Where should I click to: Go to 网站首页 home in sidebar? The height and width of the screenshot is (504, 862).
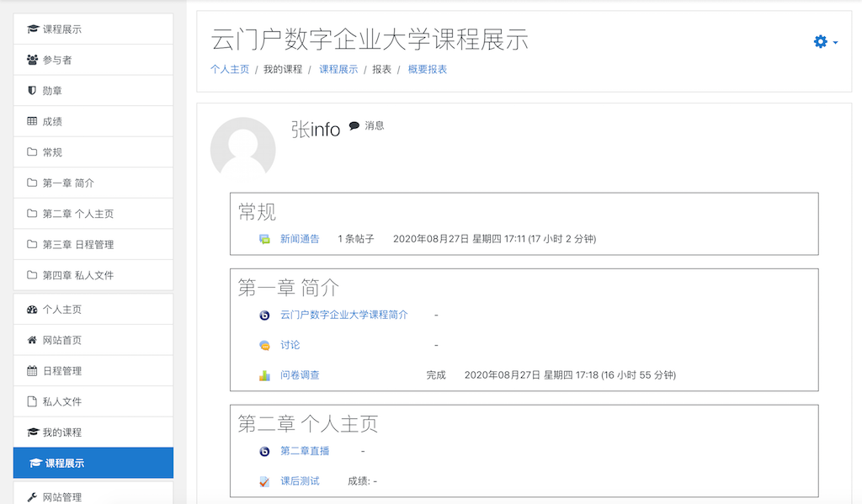click(x=93, y=340)
